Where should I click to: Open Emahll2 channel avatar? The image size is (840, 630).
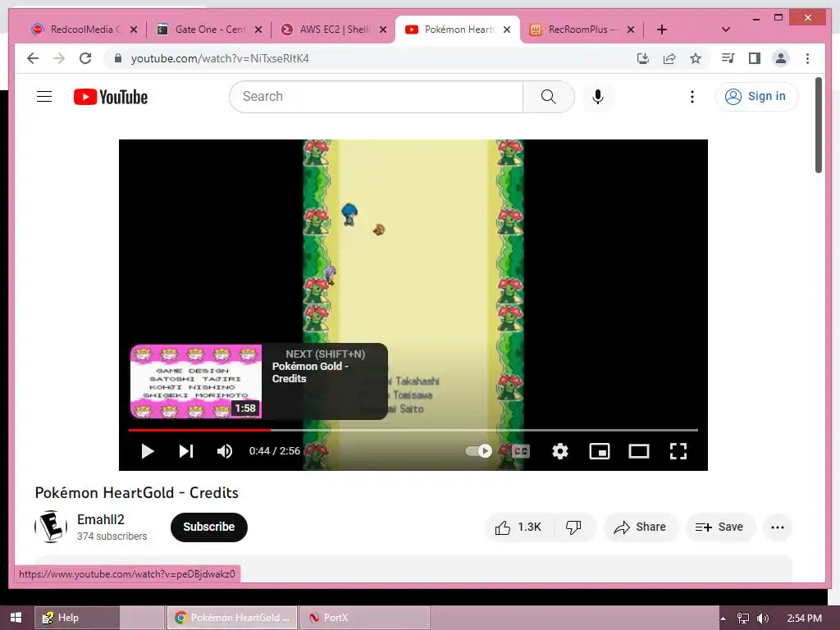pos(51,527)
